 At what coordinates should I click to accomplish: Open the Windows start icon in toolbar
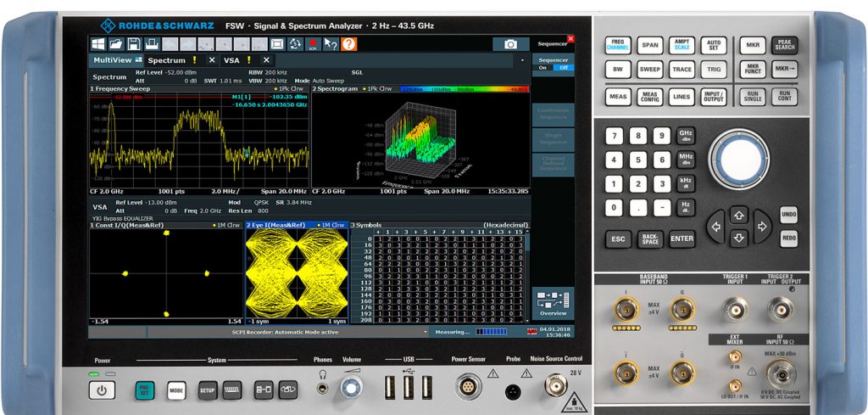(x=98, y=44)
